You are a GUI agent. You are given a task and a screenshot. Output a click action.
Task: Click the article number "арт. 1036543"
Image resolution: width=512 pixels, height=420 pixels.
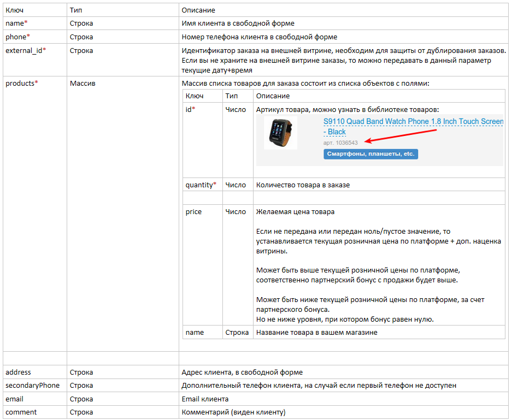click(x=340, y=143)
